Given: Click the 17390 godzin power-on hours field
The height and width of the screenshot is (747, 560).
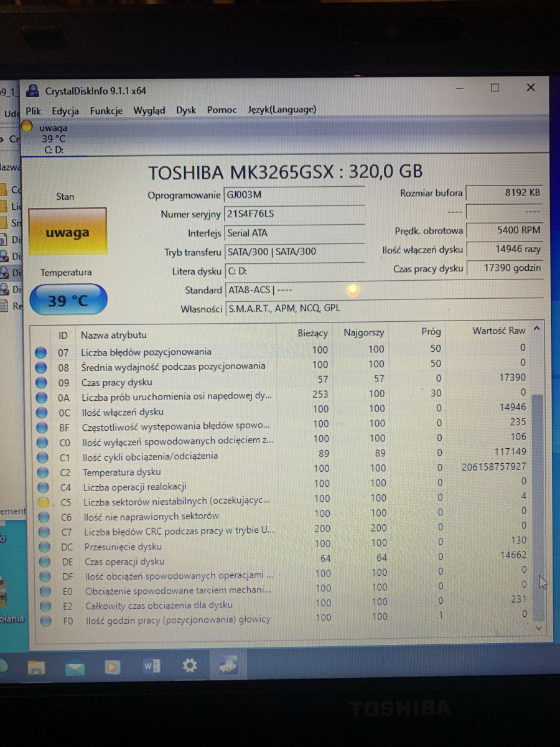Looking at the screenshot, I should (505, 268).
